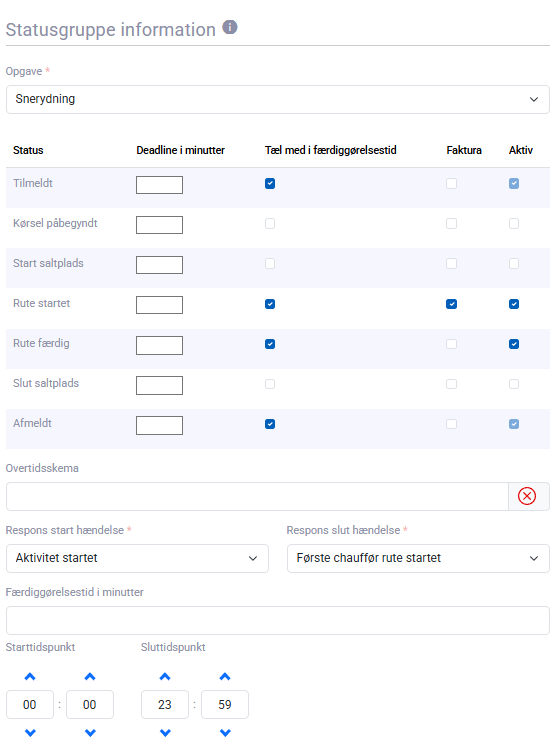Screen dimensions: 556x755
Task: Check Faktura checkbox for Rute færdig
Action: coord(452,344)
